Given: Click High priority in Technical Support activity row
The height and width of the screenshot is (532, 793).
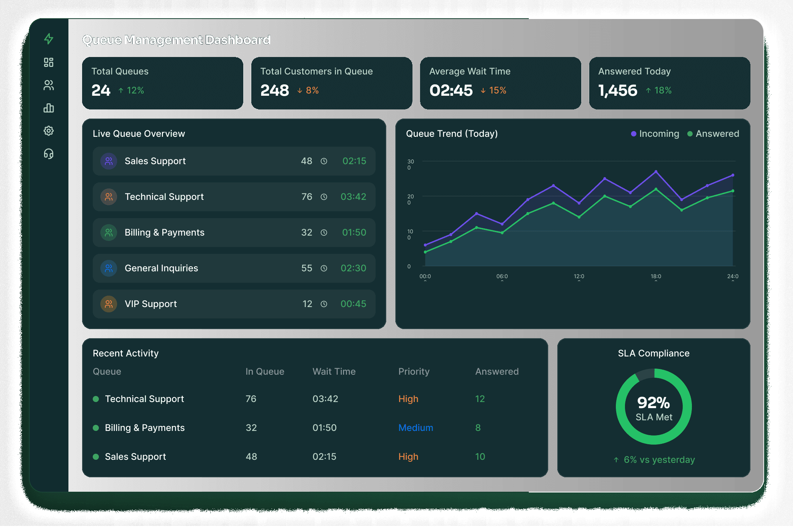Looking at the screenshot, I should (x=408, y=399).
